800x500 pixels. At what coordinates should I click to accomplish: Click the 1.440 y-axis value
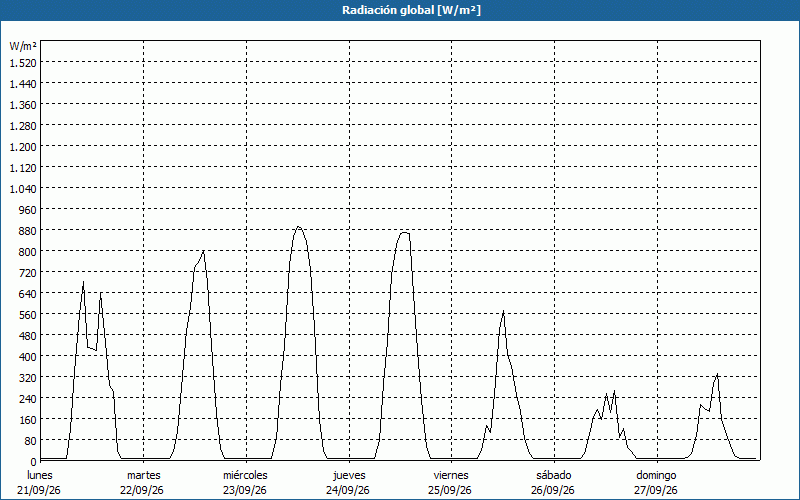23,83
